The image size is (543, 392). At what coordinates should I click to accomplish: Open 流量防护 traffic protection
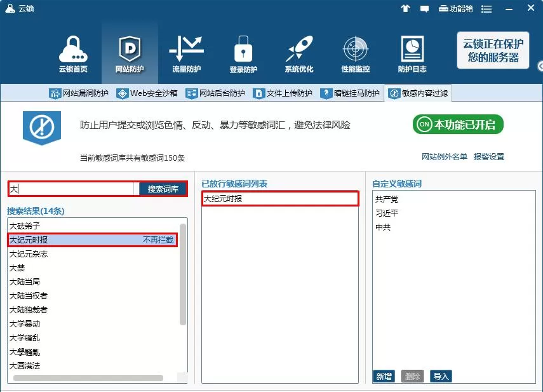pos(186,53)
